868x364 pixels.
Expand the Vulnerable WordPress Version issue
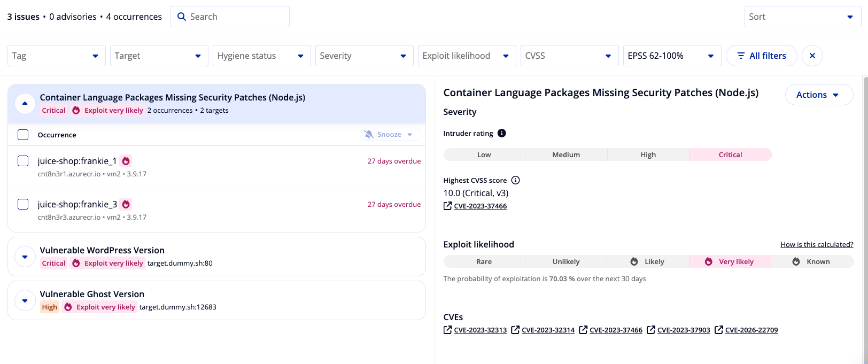tap(25, 257)
